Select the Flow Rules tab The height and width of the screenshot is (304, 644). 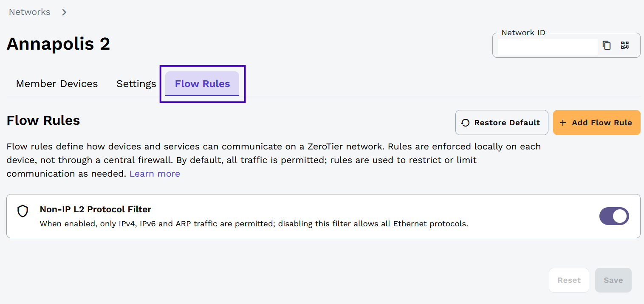202,84
